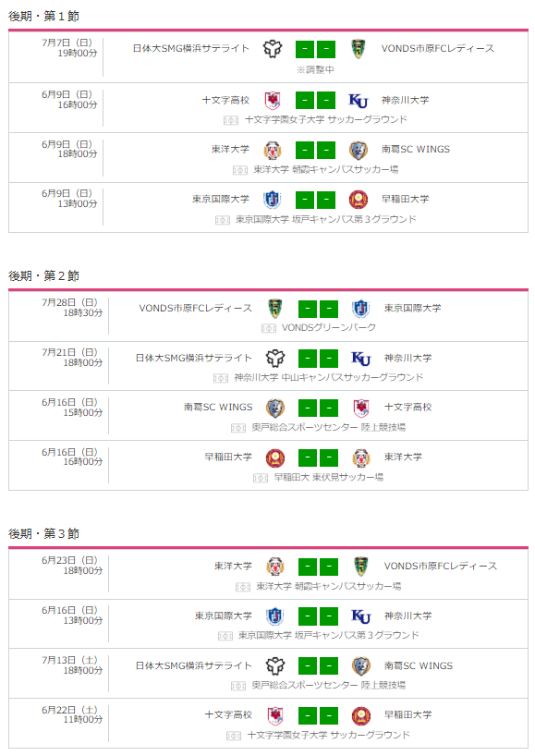Screen dimensions: 535x756
Task: Click the 十文字高校 crest in the 第1節 match
Action: (x=273, y=101)
